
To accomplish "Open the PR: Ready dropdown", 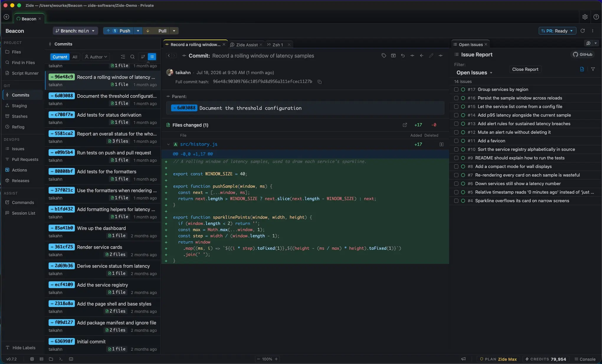I will [557, 31].
